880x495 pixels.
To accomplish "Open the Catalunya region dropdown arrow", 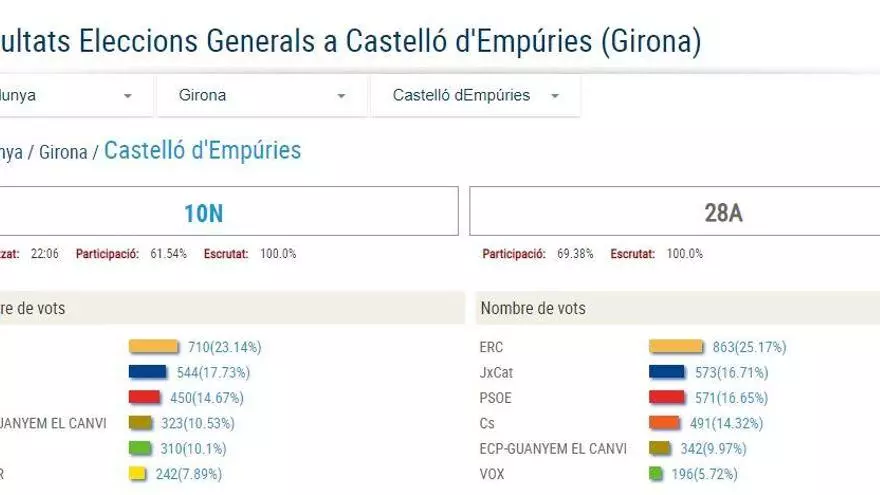I will [127, 96].
